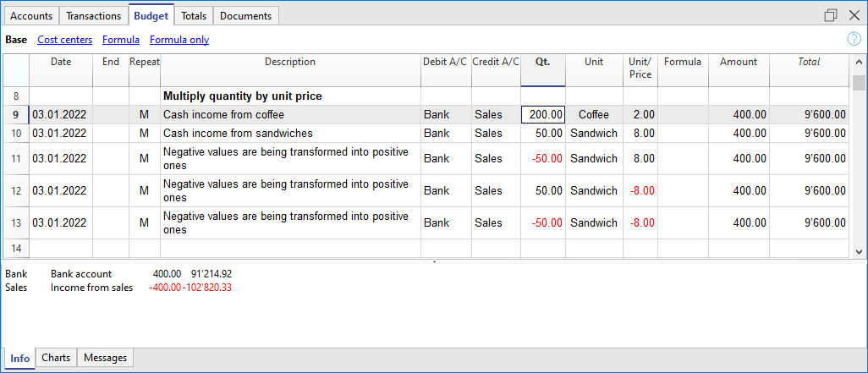Click row 10 Credit account Sales
868x373 pixels.
496,134
